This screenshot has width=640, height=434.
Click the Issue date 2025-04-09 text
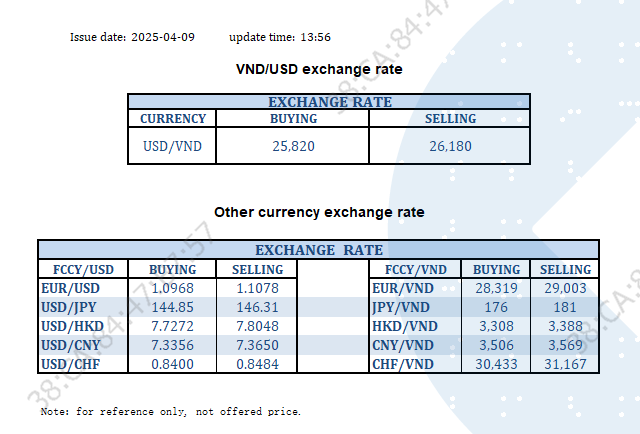pyautogui.click(x=132, y=37)
